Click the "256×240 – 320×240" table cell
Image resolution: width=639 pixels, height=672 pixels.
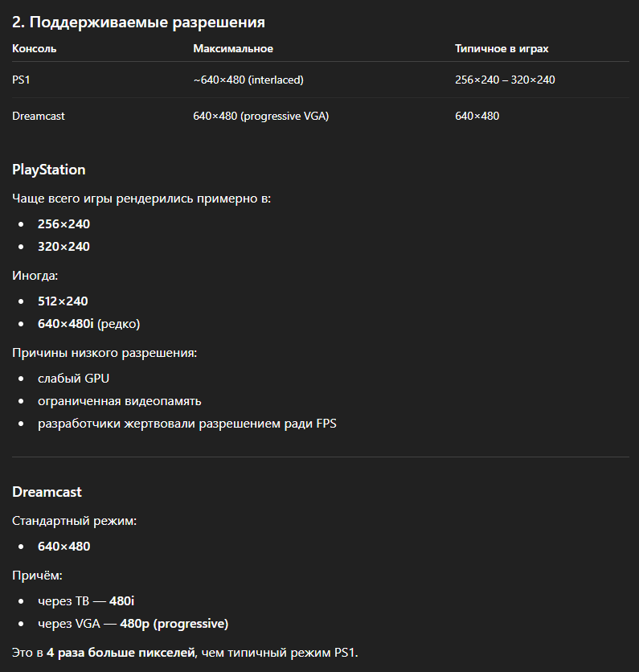[505, 80]
